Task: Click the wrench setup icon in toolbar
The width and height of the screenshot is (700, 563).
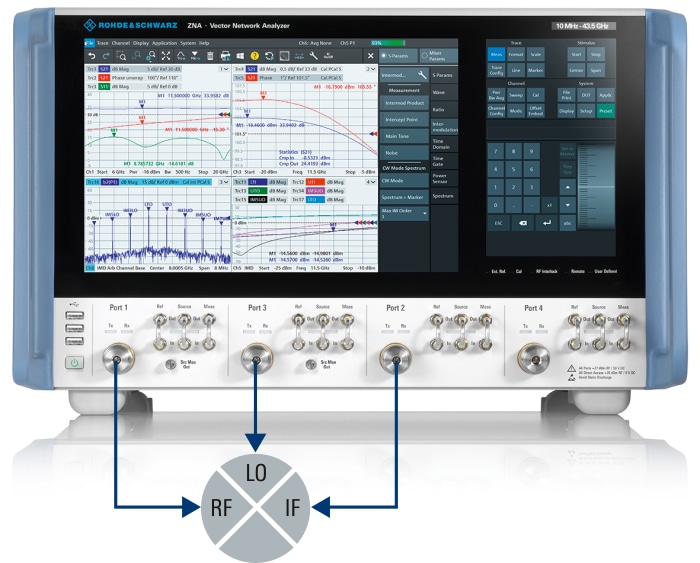Action: pyautogui.click(x=313, y=56)
